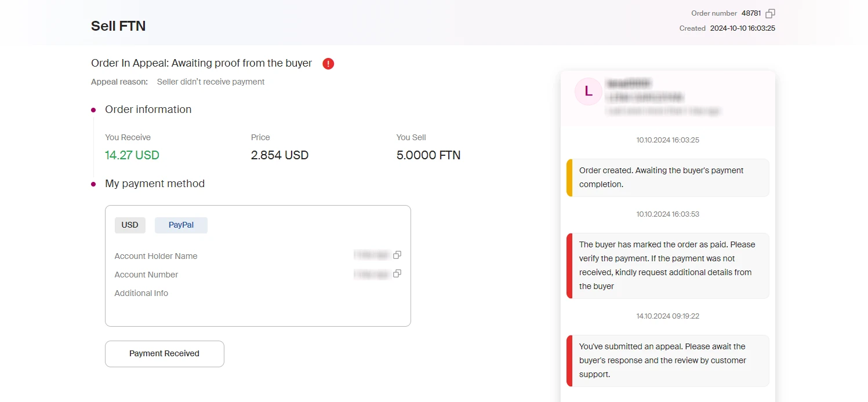
Task: Select the PayPal payment tag
Action: coord(181,225)
